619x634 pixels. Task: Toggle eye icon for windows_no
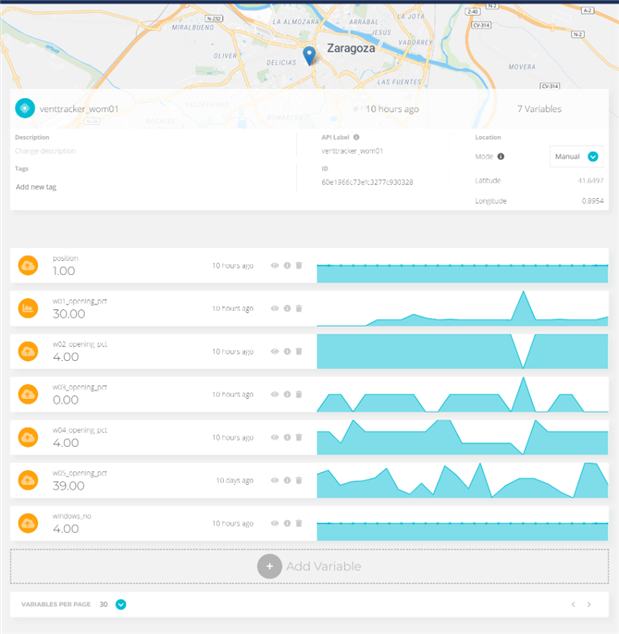[275, 523]
